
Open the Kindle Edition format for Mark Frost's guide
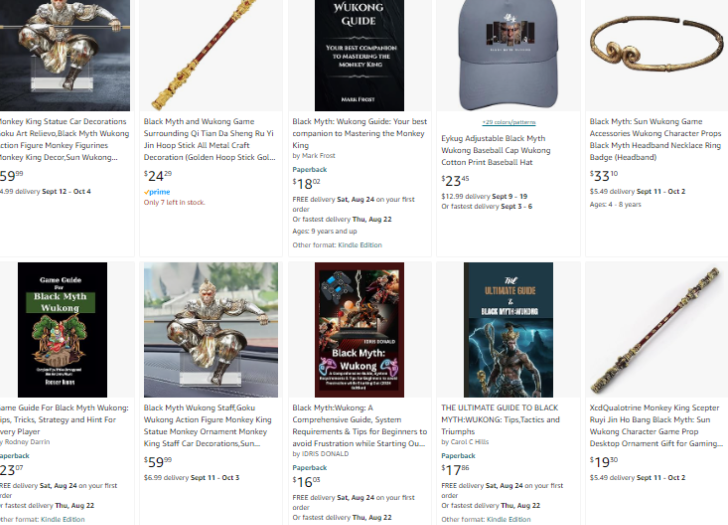pos(360,245)
